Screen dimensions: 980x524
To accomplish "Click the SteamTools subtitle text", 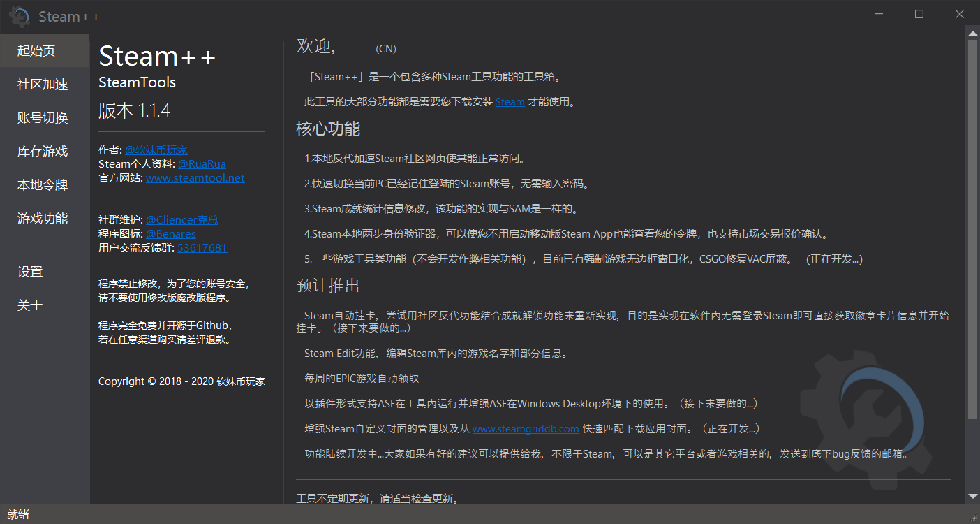I will click(137, 82).
